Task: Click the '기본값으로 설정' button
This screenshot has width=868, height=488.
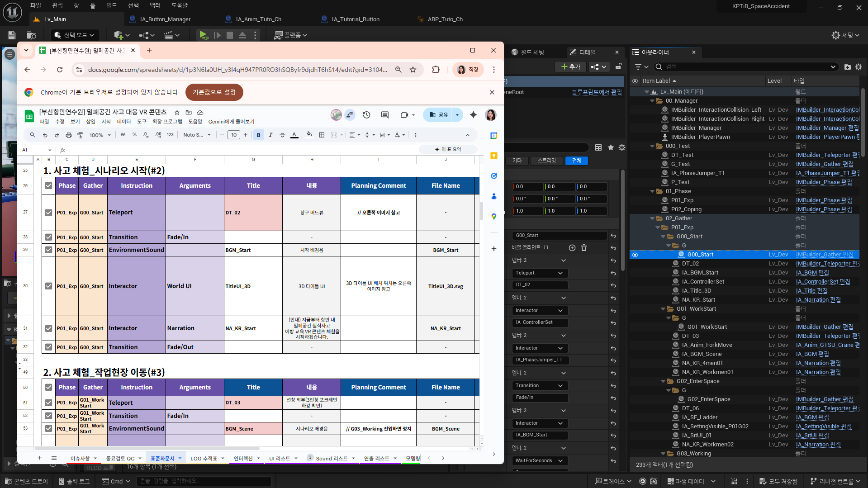Action: pyautogui.click(x=214, y=92)
